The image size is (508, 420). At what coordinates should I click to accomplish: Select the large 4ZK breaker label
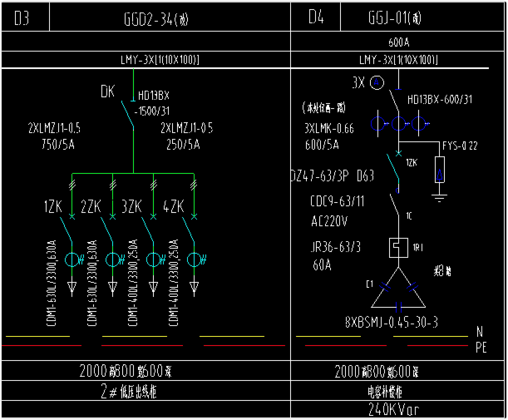pyautogui.click(x=173, y=206)
